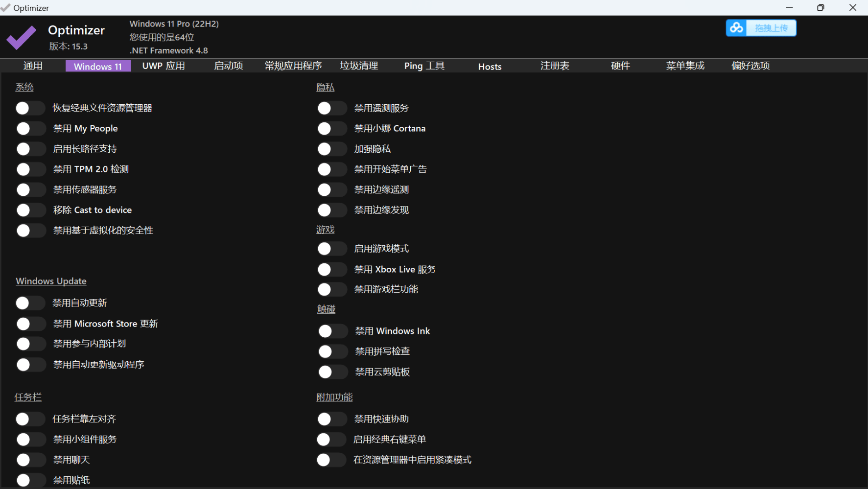Toggle 禁用小组件服务 switch
Screen dimensions: 868x489
point(30,440)
